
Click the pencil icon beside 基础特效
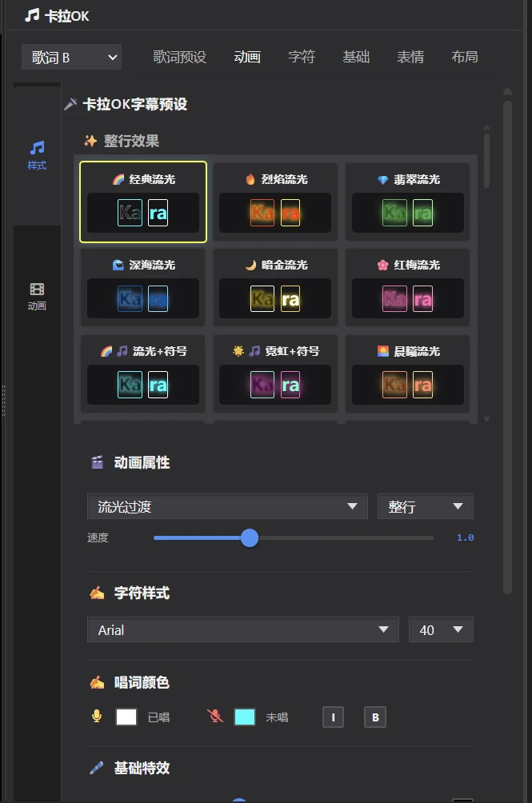click(96, 768)
